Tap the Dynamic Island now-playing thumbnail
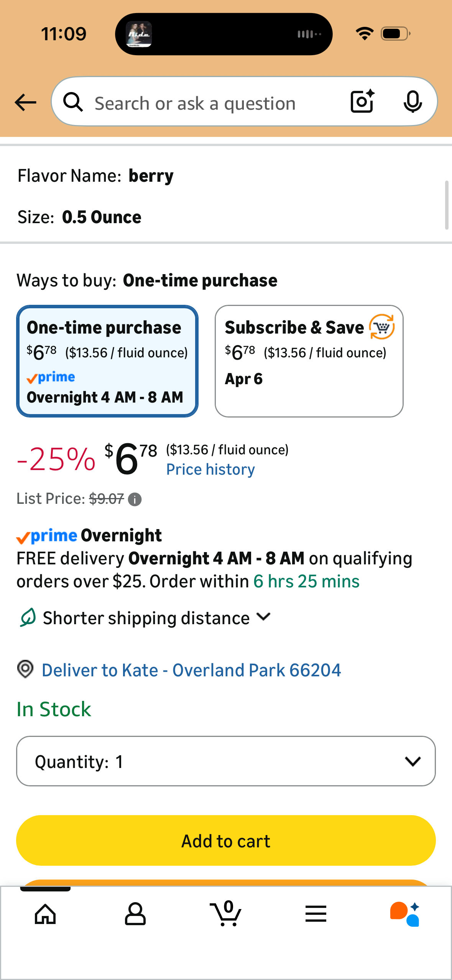The width and height of the screenshot is (452, 980). 139,34
